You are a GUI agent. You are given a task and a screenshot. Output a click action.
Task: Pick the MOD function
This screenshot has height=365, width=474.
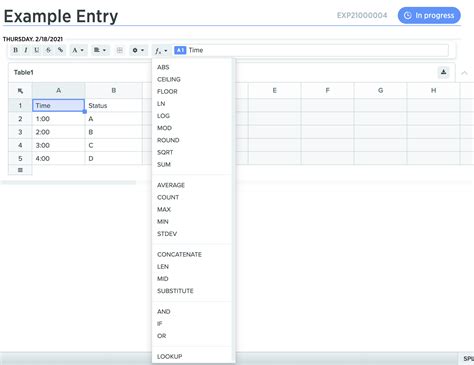(x=164, y=128)
